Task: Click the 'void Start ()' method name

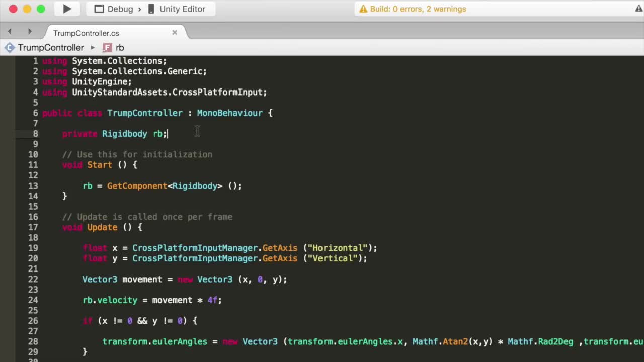Action: click(100, 165)
